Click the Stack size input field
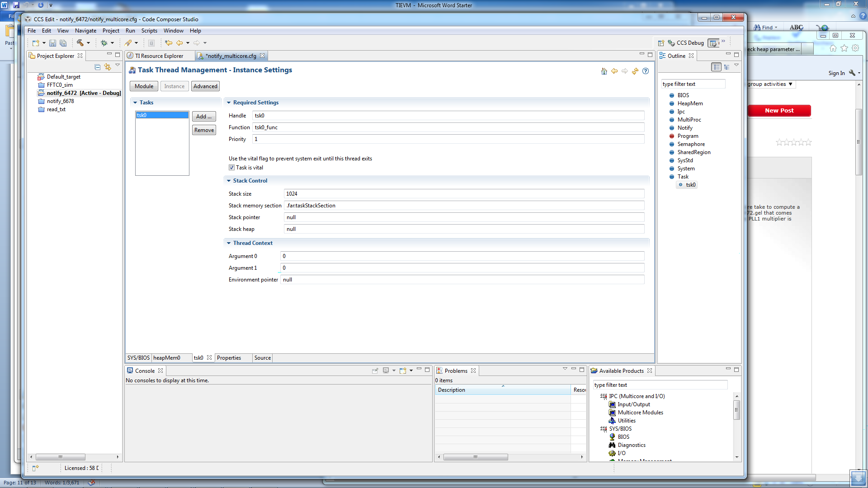 462,194
